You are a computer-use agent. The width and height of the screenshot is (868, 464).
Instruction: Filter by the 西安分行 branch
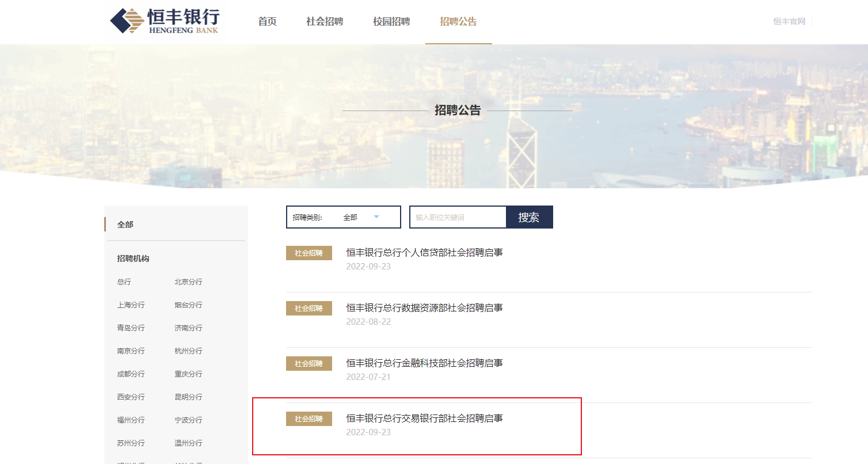[131, 397]
